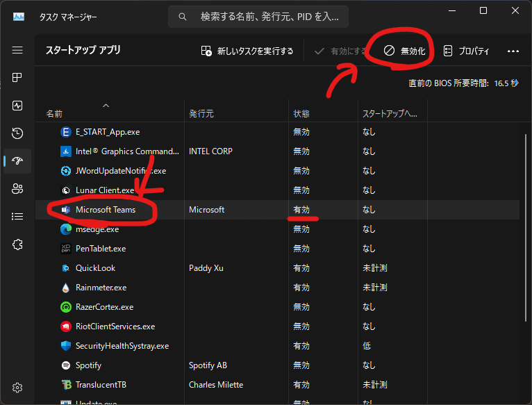Viewport: 532px width, 405px height.
Task: Open the Users page icon
Action: 17,189
